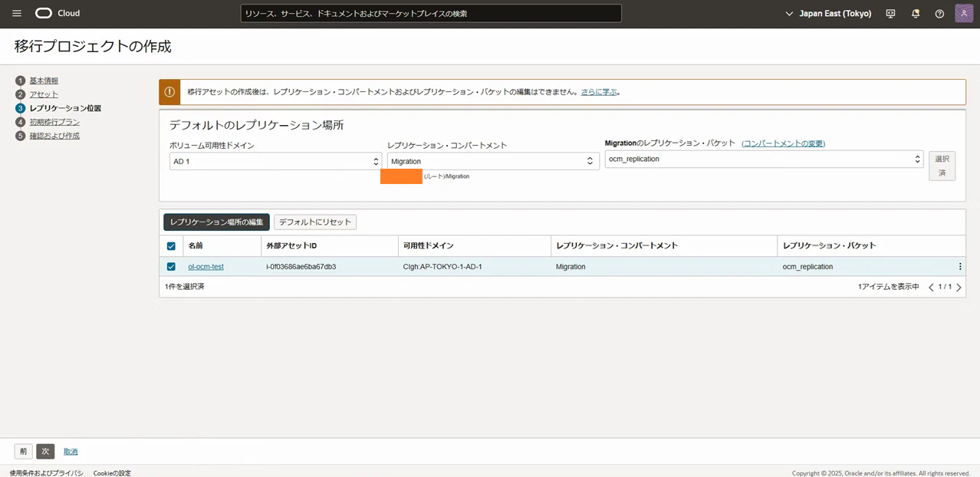Image resolution: width=980 pixels, height=477 pixels.
Task: Click the デフォルトにリセット button
Action: click(315, 222)
